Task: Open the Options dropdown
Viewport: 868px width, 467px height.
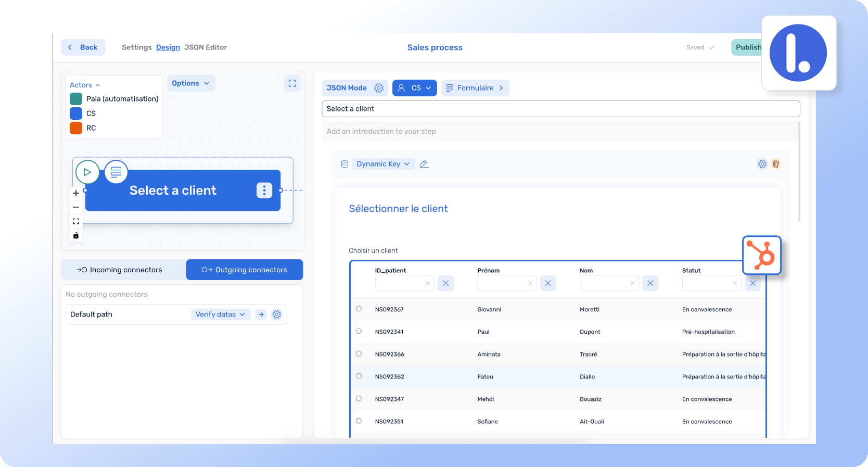Action: 190,83
